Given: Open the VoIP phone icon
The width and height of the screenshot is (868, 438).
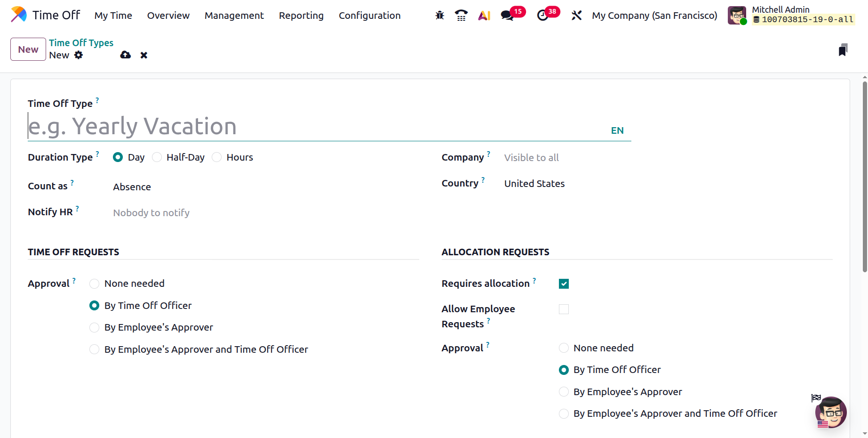Looking at the screenshot, I should [461, 16].
